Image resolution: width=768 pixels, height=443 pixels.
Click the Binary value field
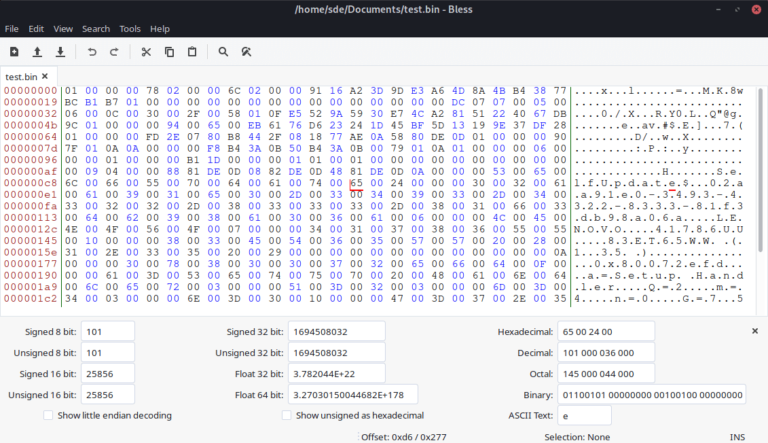coord(651,394)
